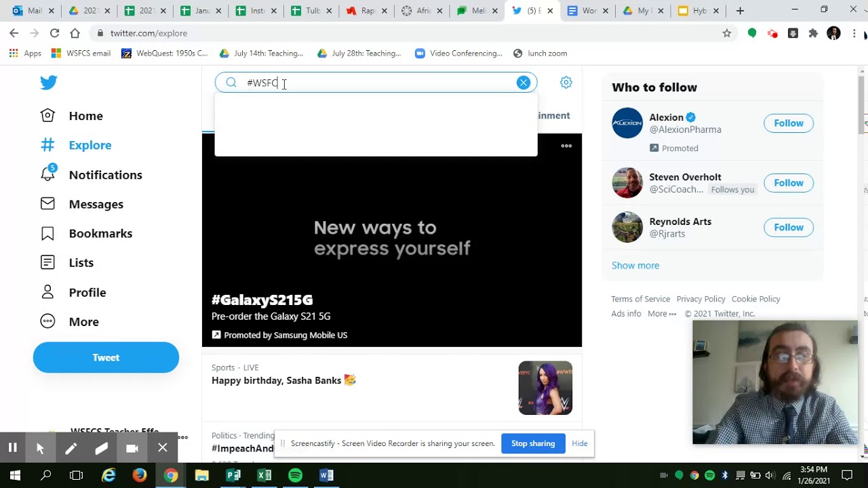Screen dimensions: 868x488
Task: Open Apps bookmarks shortcut
Action: click(25, 54)
